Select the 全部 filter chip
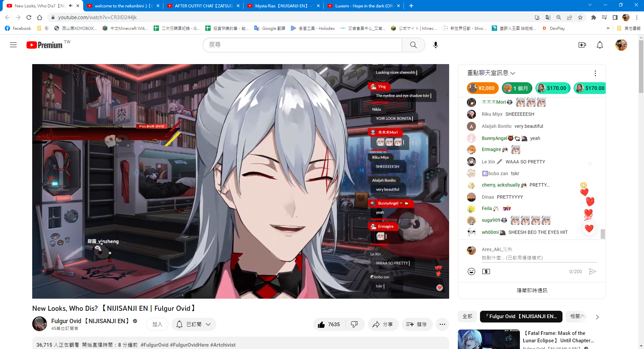Image resolution: width=644 pixels, height=349 pixels. coord(467,316)
